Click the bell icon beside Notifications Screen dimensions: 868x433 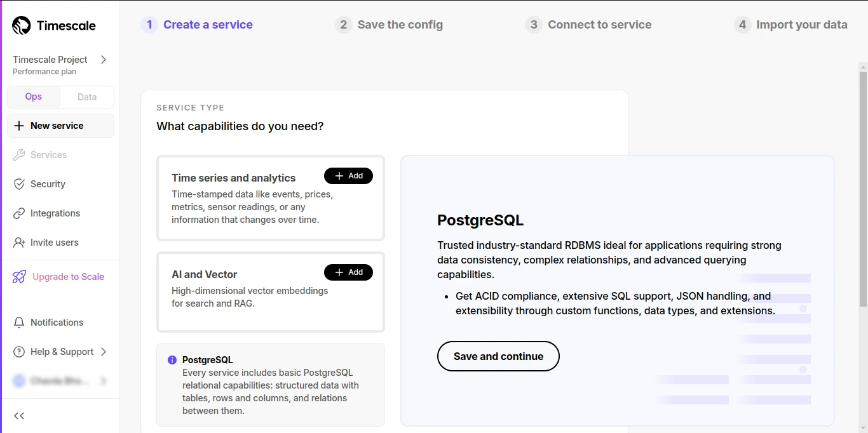(x=19, y=323)
